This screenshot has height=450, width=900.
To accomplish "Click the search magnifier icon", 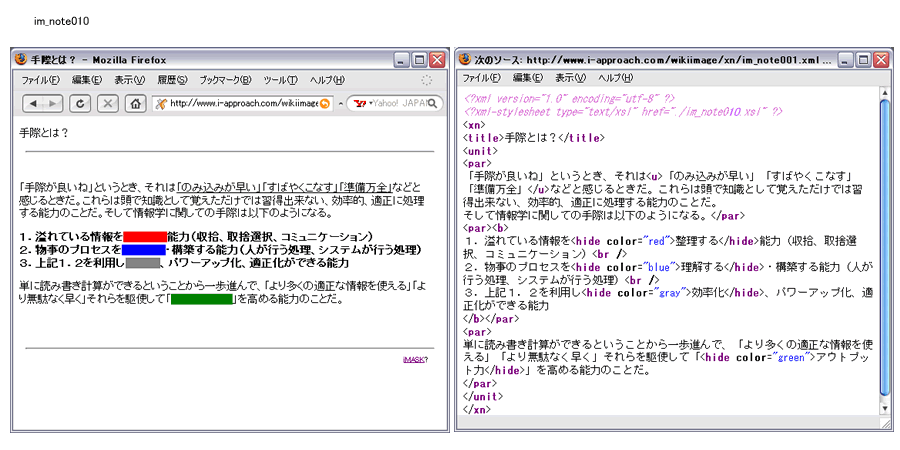I will [435, 103].
